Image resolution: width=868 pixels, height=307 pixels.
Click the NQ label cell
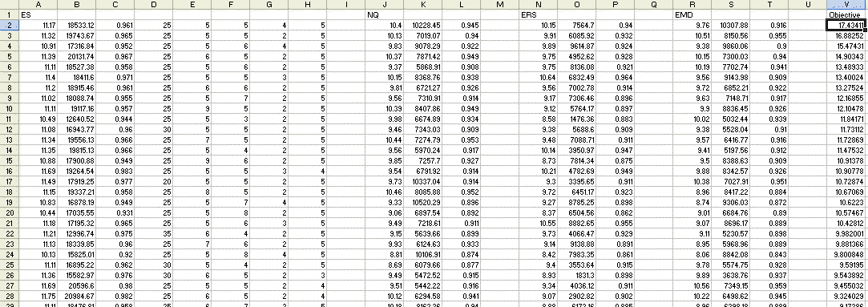click(384, 15)
